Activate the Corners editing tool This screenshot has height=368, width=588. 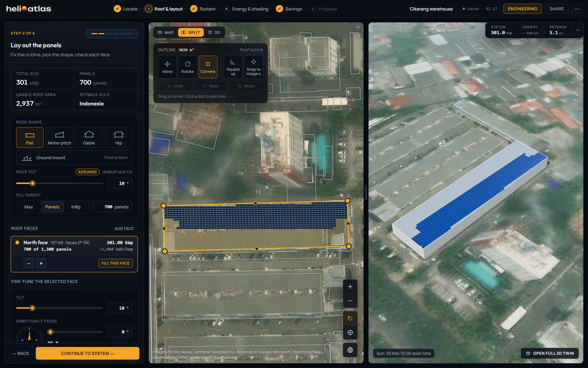[208, 67]
